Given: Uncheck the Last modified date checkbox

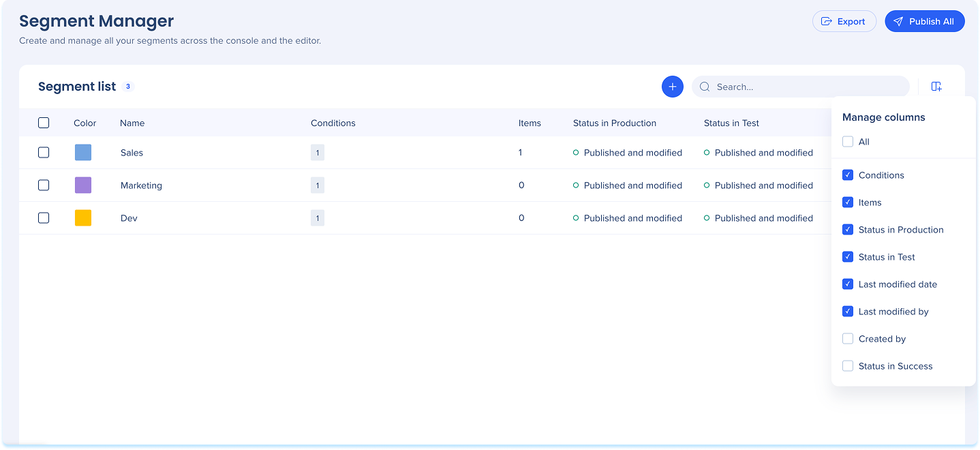Looking at the screenshot, I should [848, 284].
